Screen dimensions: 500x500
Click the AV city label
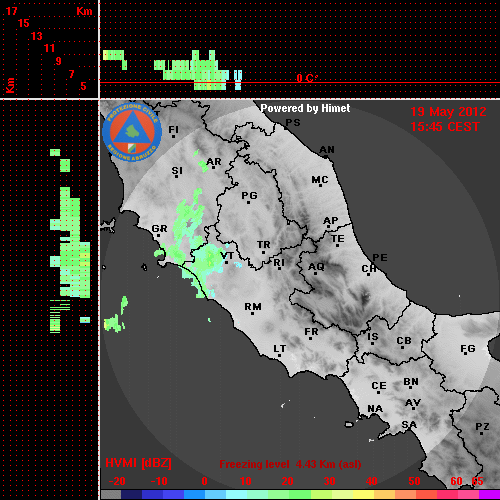tap(413, 403)
